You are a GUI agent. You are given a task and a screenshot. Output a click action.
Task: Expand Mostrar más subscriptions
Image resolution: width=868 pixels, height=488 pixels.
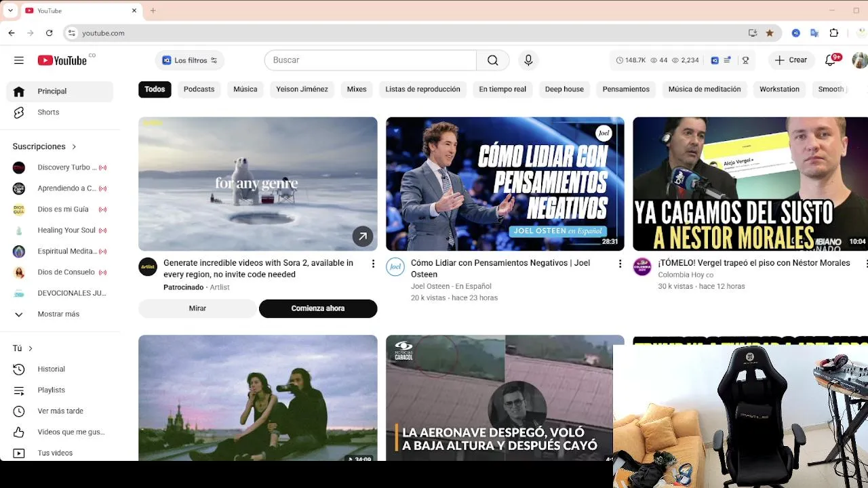pos(60,314)
